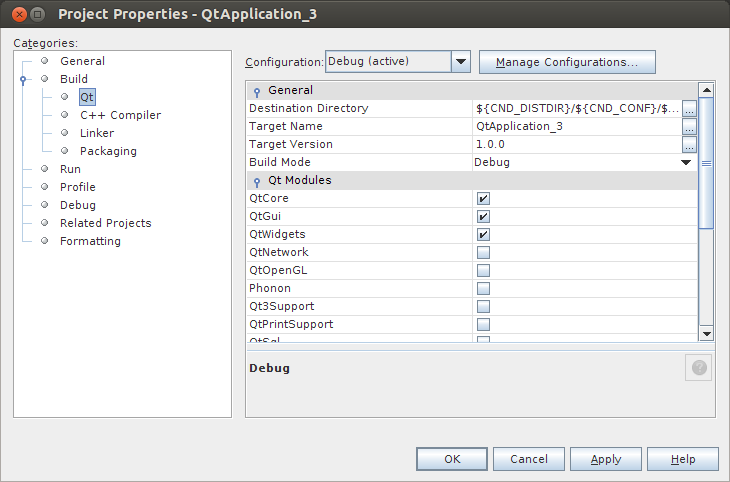
Task: Click scrollbar down arrow in properties list
Action: coord(705,333)
